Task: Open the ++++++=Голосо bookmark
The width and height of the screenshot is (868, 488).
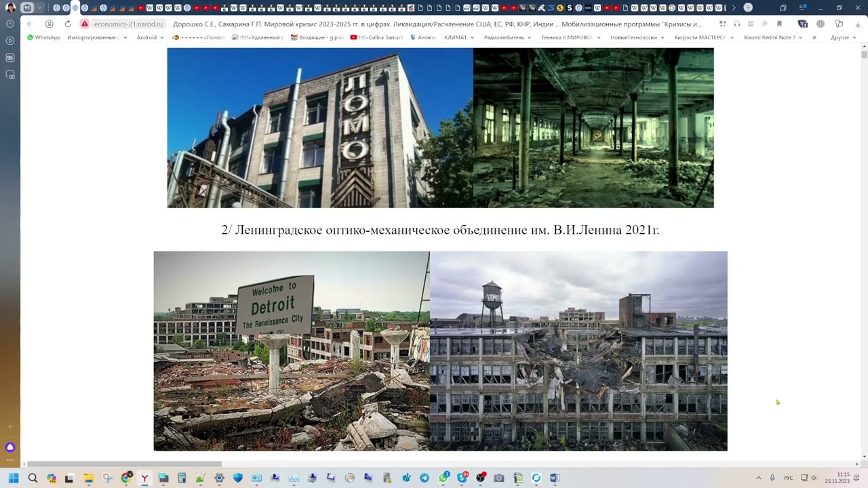Action: pos(199,38)
